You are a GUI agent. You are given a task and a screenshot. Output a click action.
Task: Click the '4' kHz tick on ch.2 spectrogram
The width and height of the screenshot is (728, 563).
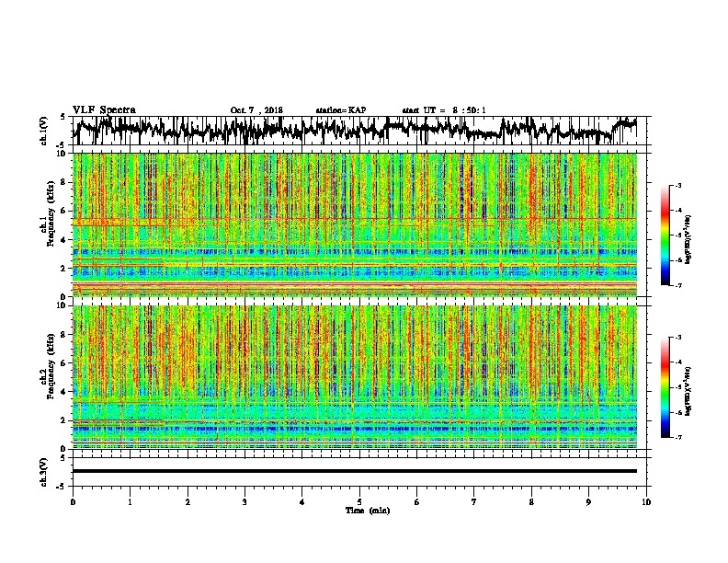(64, 392)
